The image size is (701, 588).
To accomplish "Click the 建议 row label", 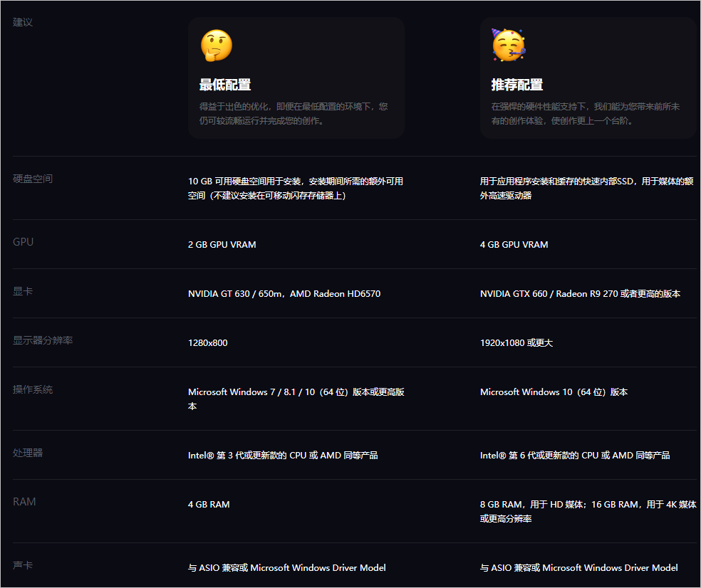I will (x=21, y=22).
